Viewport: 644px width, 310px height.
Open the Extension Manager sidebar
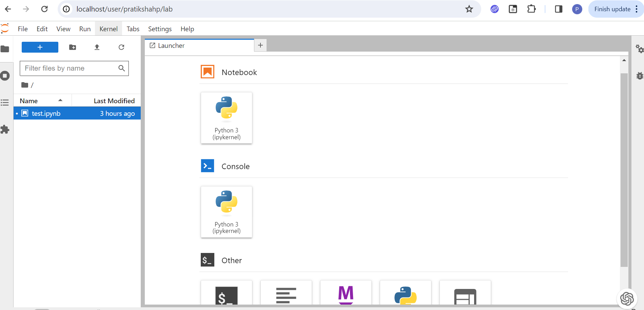pos(5,129)
